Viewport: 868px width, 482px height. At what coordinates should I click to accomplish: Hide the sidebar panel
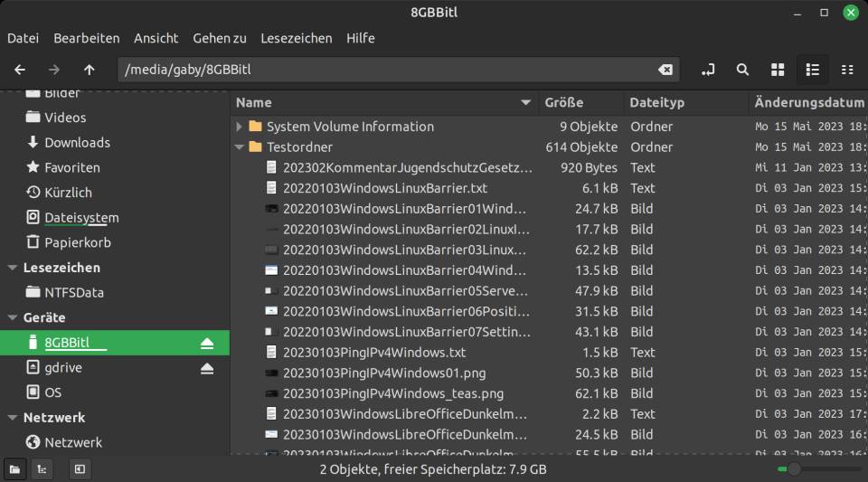coord(80,469)
